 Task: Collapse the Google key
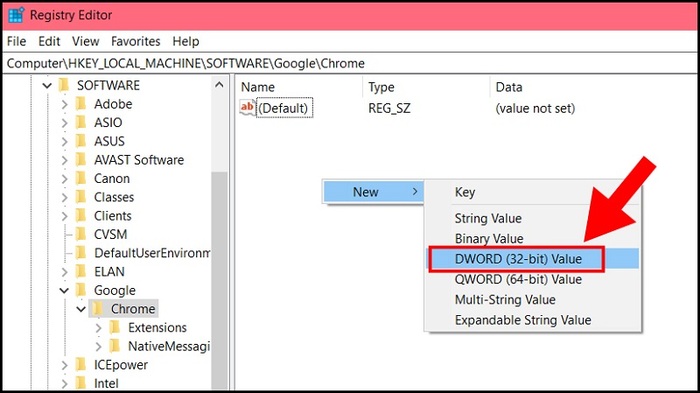tap(65, 291)
